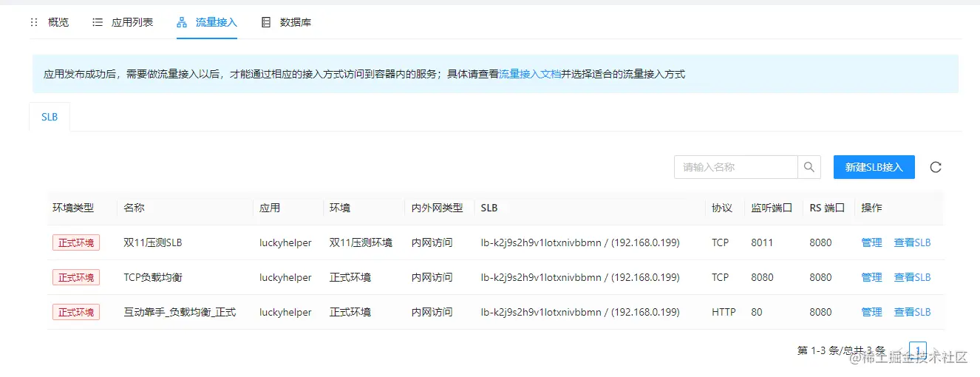Viewport: 980px width, 377px height.
Task: Click listening port 80 value
Action: (757, 312)
